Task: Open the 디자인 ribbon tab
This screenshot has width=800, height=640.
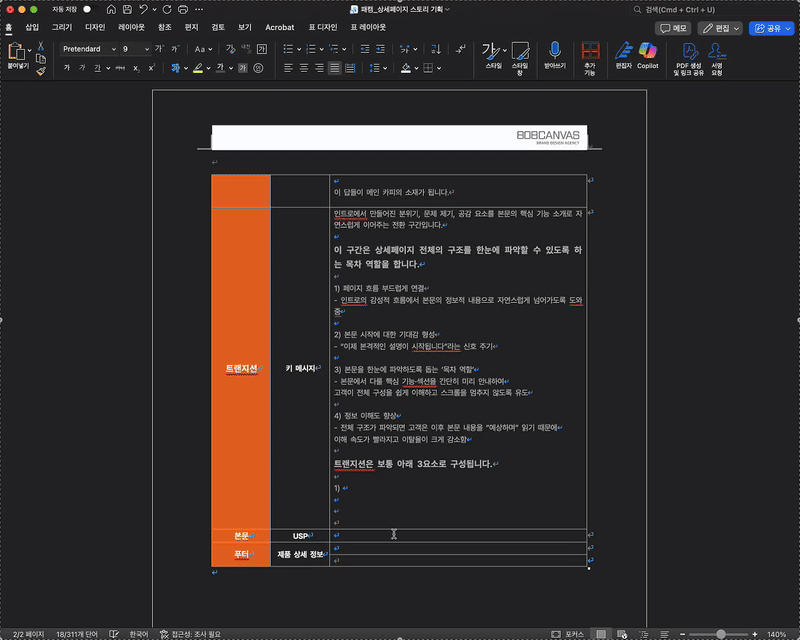Action: (95, 27)
